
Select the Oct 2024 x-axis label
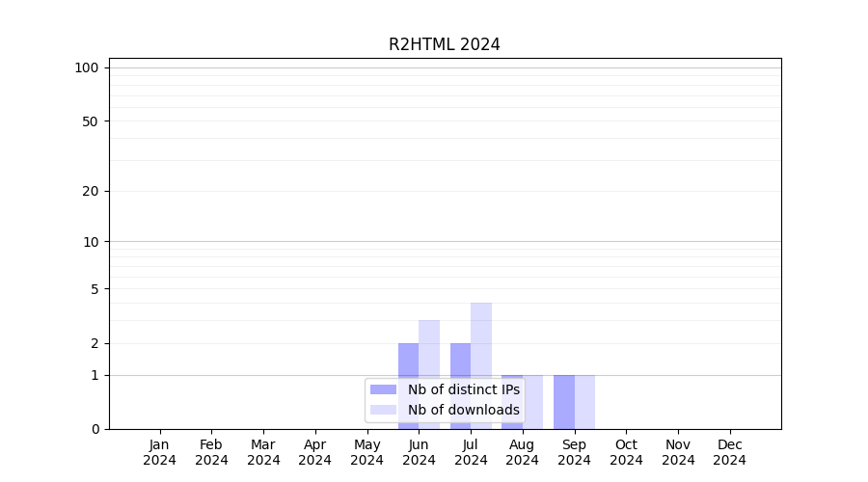tap(626, 452)
